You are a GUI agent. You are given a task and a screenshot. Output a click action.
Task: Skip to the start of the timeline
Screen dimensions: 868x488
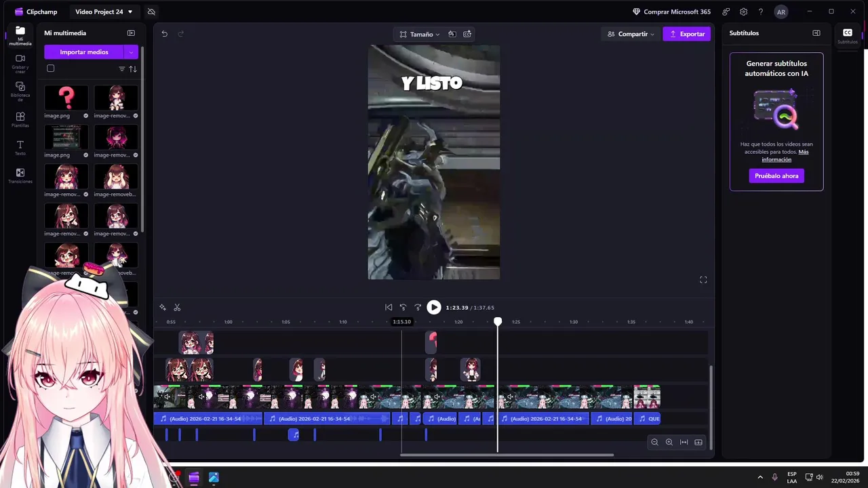[389, 307]
